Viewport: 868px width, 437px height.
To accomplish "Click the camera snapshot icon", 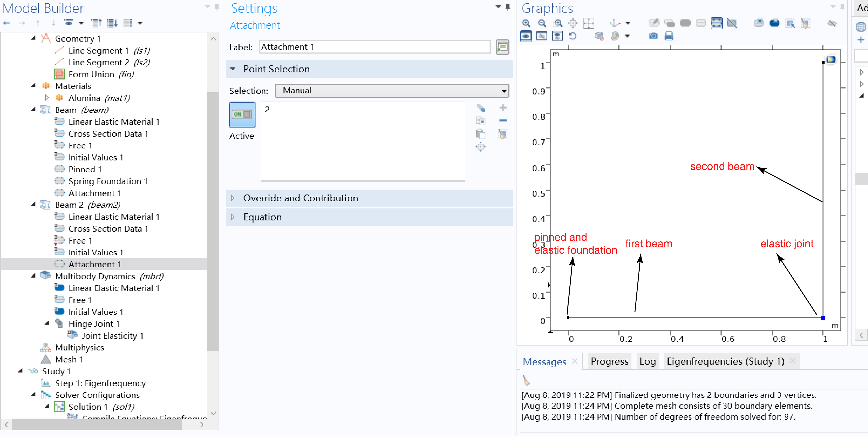I will 653,36.
